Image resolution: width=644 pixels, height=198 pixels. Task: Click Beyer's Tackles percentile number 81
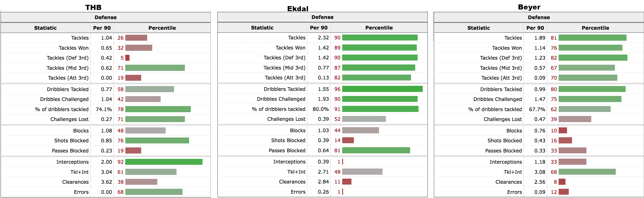click(554, 38)
